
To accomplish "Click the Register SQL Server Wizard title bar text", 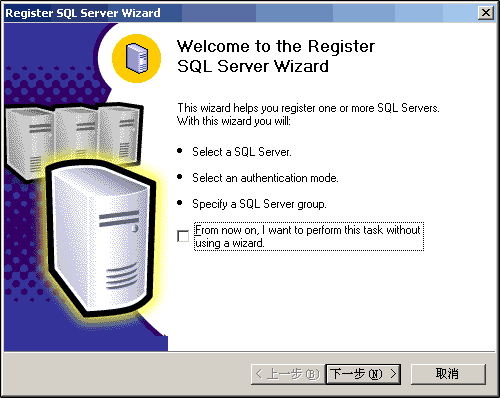I will 83,13.
